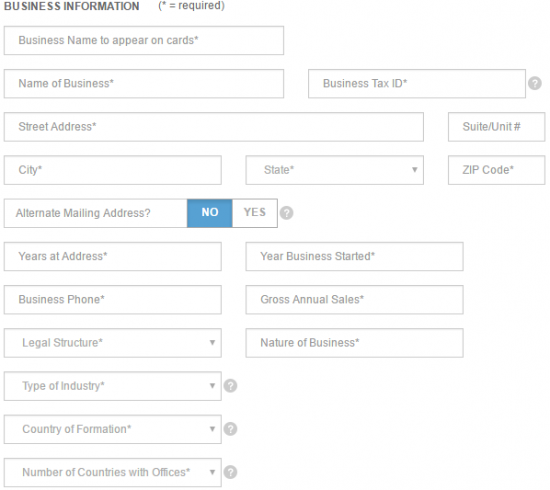Expand the Legal Structure dropdown
The height and width of the screenshot is (490, 550).
point(113,343)
